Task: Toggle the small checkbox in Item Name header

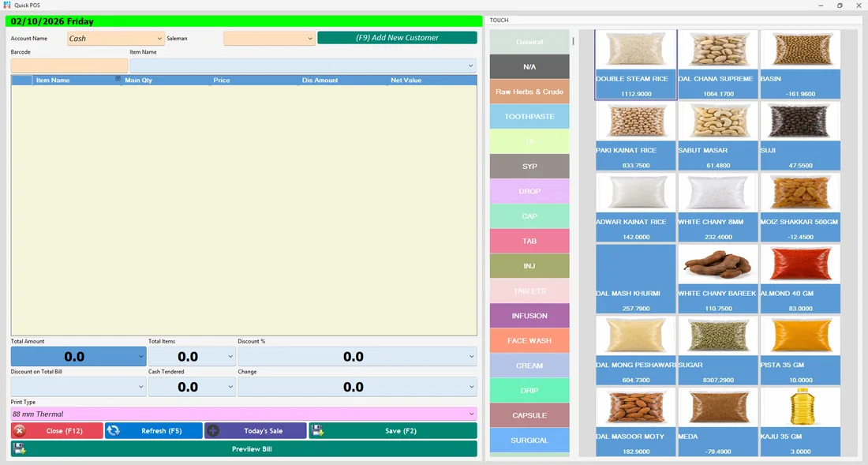Action: coord(118,79)
